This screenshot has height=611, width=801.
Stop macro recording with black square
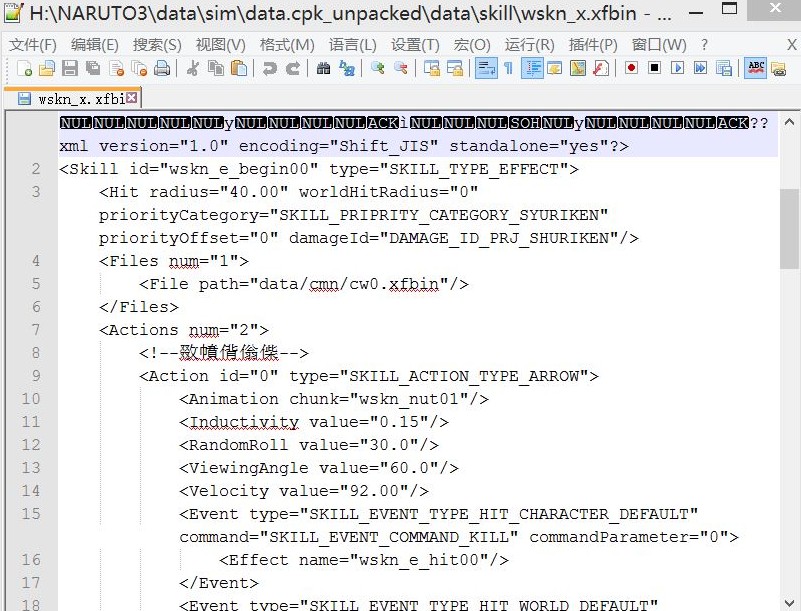[654, 68]
